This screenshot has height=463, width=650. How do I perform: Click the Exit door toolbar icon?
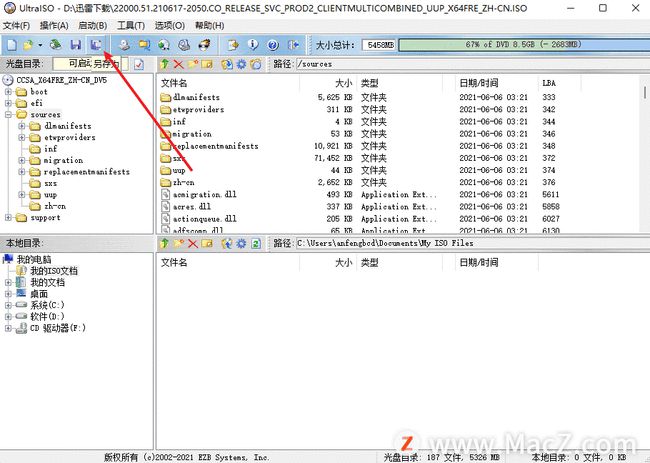click(293, 44)
